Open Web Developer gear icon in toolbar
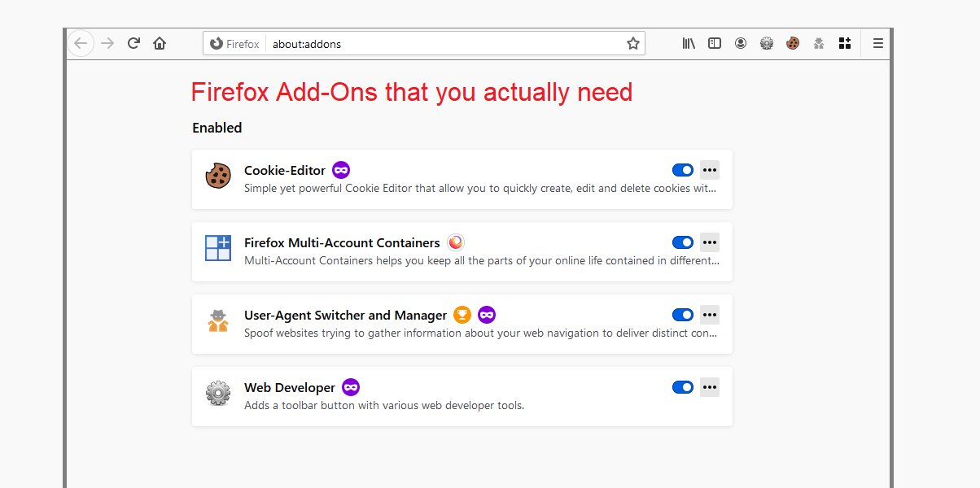Image resolution: width=980 pixels, height=488 pixels. pyautogui.click(x=767, y=44)
